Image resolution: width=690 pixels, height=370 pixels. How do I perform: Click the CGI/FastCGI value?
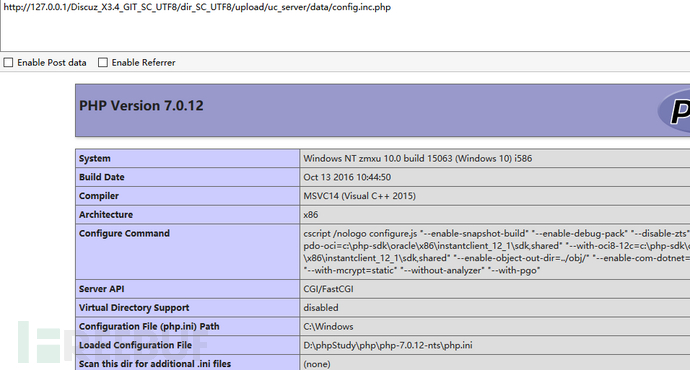328,289
